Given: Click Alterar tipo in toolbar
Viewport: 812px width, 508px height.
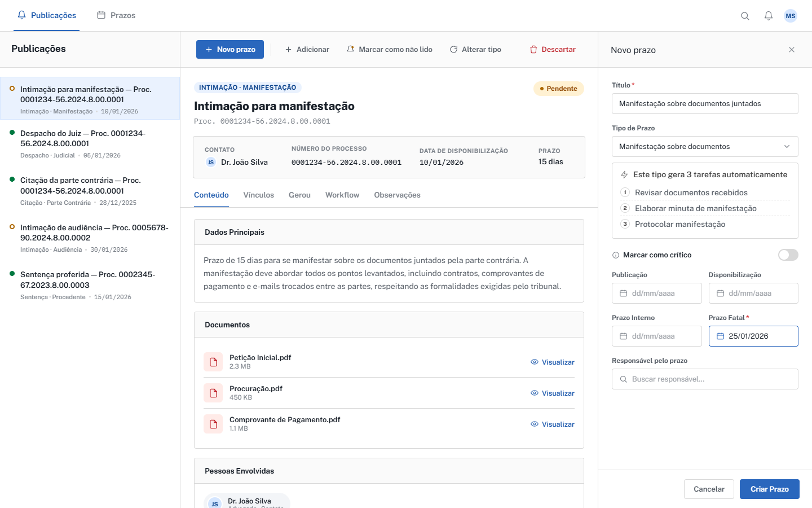Looking at the screenshot, I should [475, 50].
